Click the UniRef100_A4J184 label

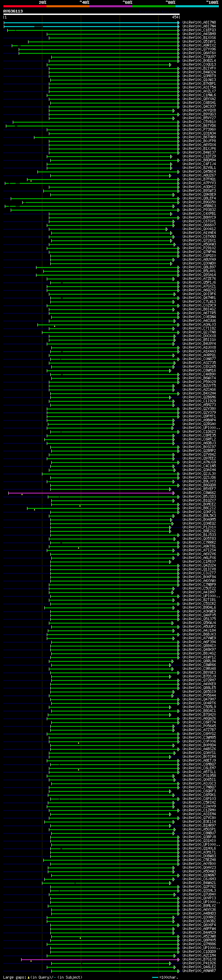199,630
